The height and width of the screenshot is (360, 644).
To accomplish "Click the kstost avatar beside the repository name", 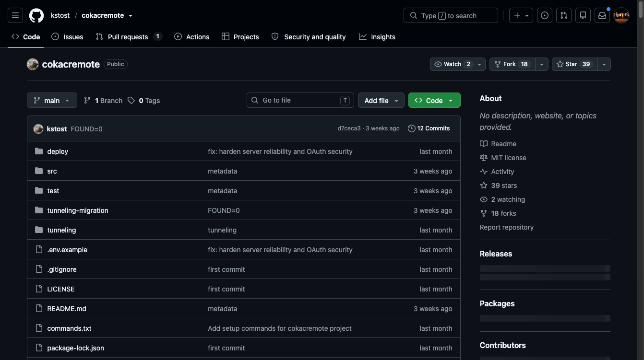I will [x=33, y=64].
